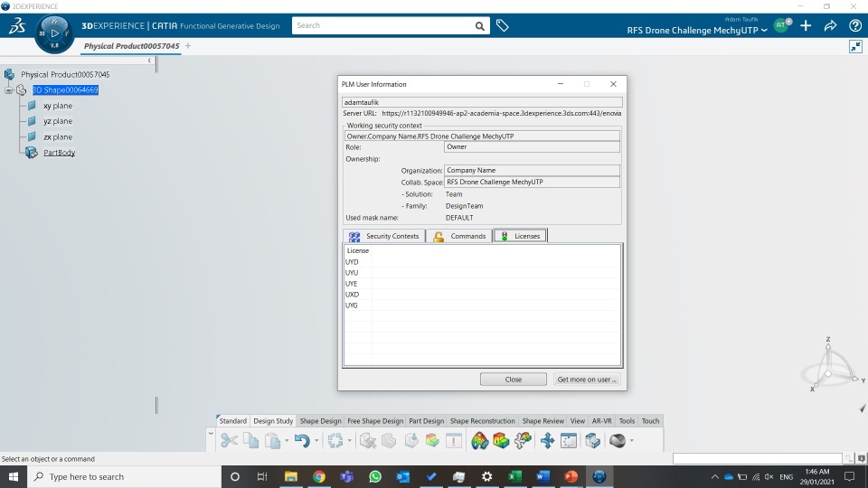Click the colored puzzle-shaped part icon
This screenshot has height=488, width=868.
pos(523,440)
